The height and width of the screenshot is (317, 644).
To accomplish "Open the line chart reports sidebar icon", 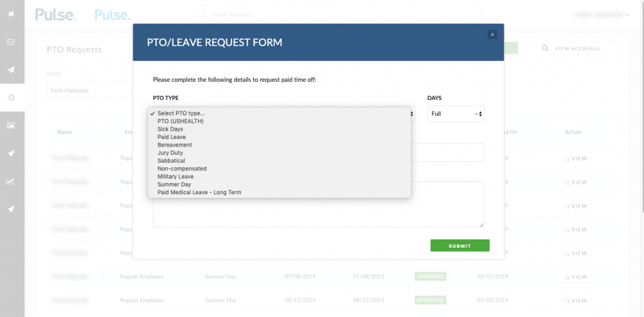I will tap(11, 181).
